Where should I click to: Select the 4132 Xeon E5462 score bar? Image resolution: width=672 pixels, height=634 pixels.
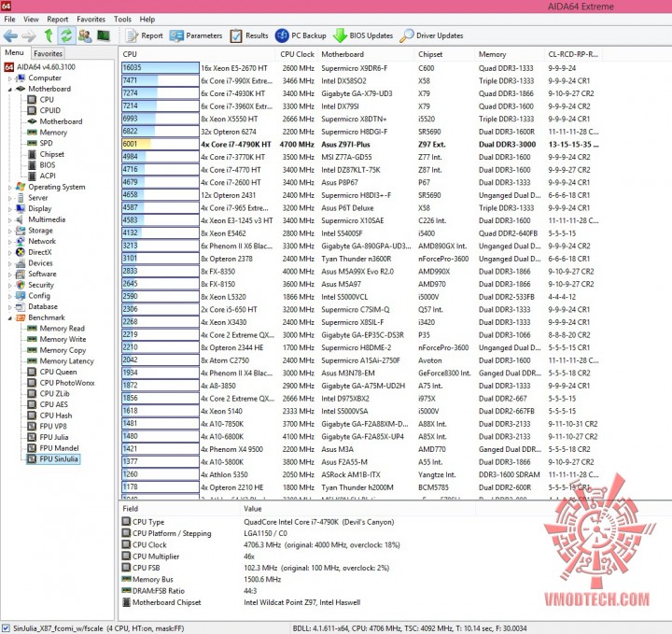click(161, 233)
